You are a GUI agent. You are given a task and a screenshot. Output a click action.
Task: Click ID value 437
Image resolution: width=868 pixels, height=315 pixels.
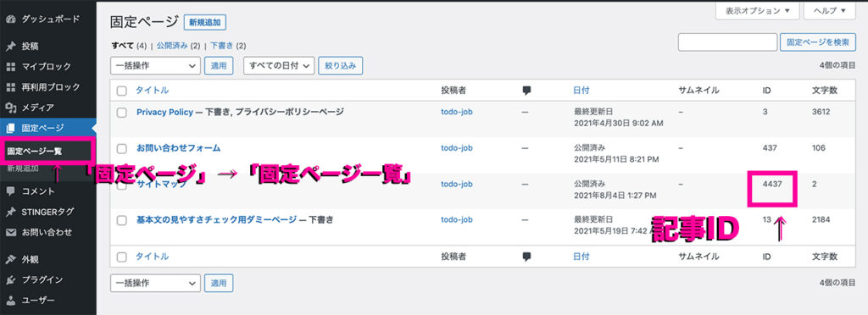click(x=770, y=148)
